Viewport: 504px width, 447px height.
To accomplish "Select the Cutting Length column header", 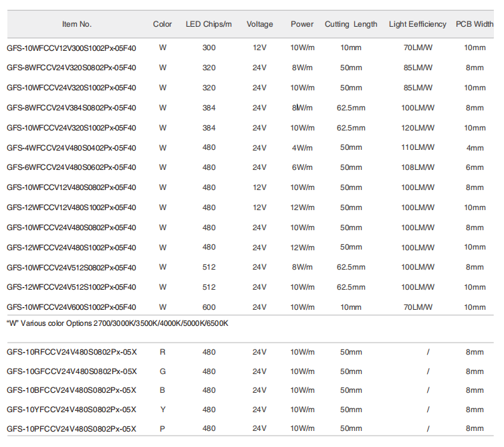I will click(x=351, y=24).
